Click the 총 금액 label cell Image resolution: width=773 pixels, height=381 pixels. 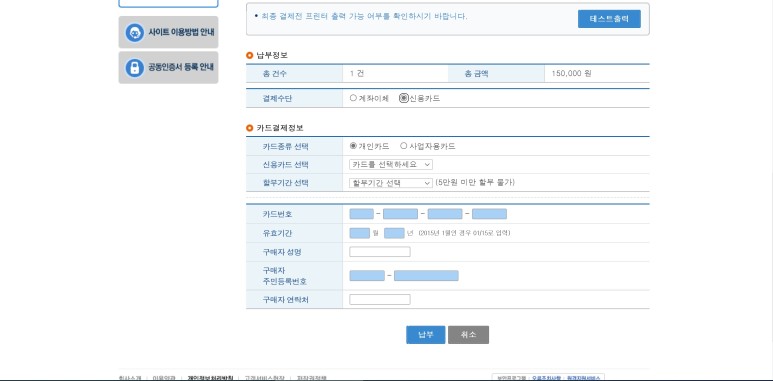click(496, 74)
